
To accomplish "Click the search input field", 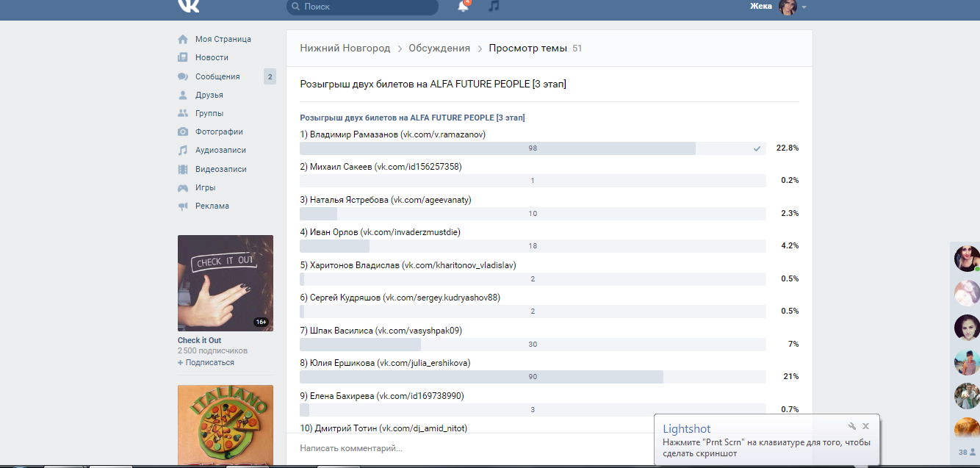I will point(362,7).
